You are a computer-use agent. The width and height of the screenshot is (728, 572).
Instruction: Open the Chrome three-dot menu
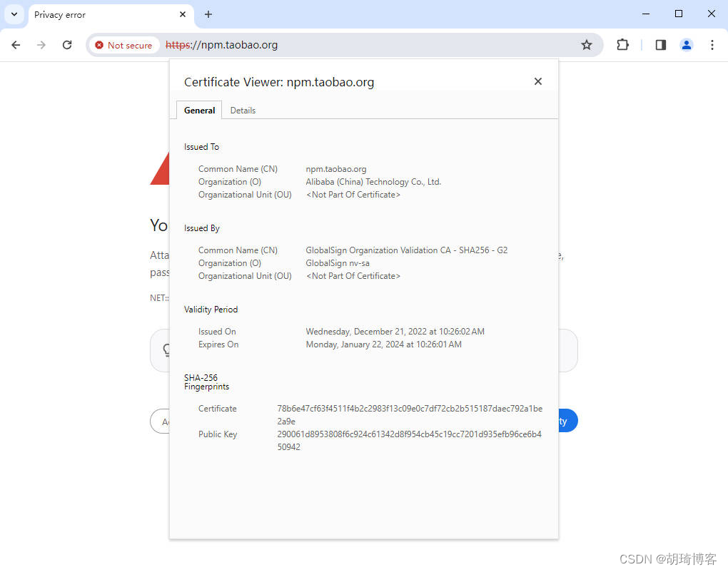tap(712, 45)
